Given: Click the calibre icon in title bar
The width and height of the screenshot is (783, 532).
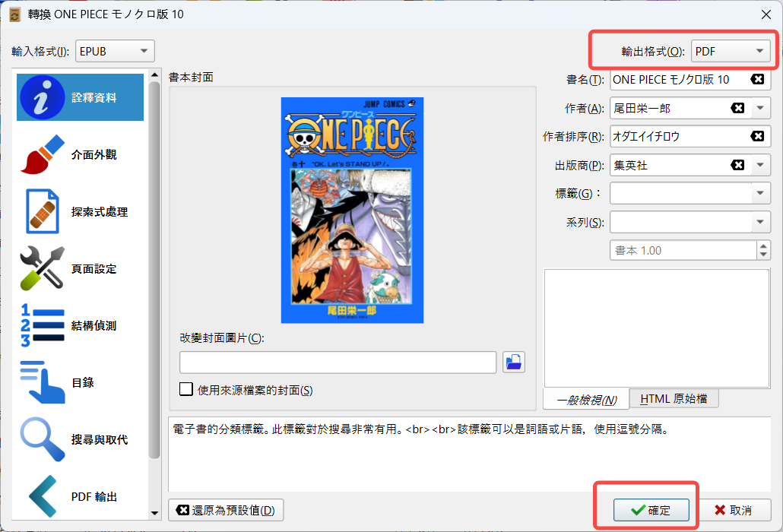Looking at the screenshot, I should pyautogui.click(x=15, y=14).
